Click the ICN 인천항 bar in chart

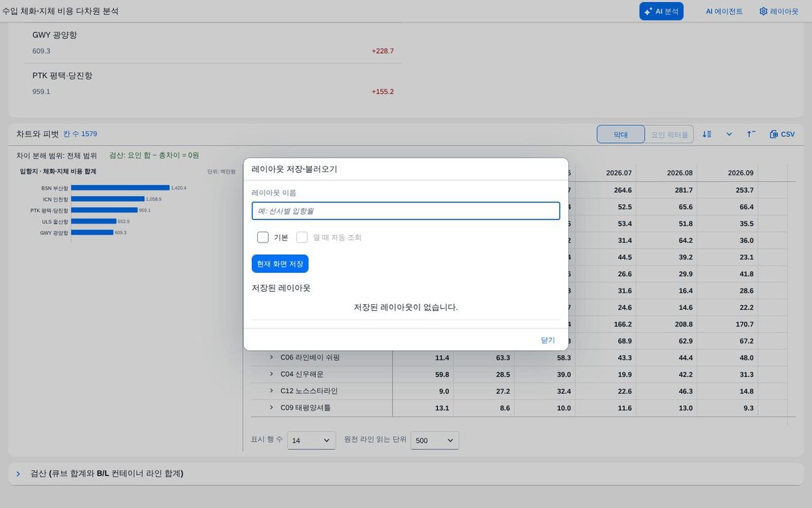point(108,199)
